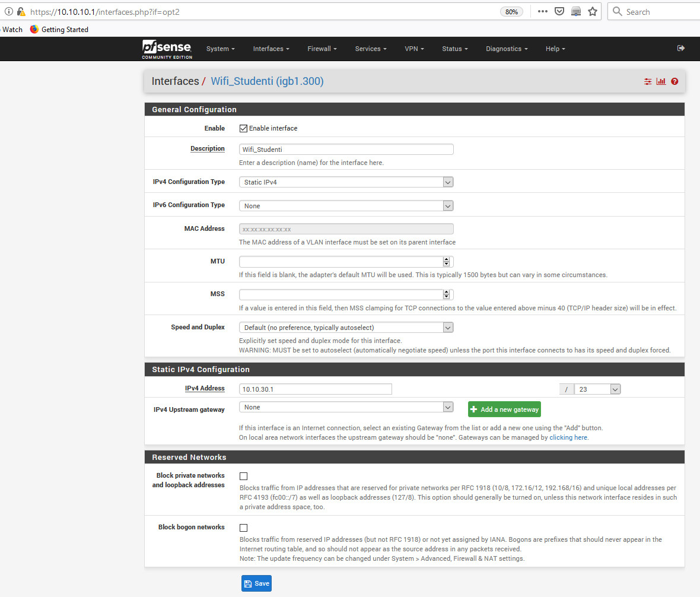Click the MTU spinner arrows
700x597 pixels.
pos(446,262)
